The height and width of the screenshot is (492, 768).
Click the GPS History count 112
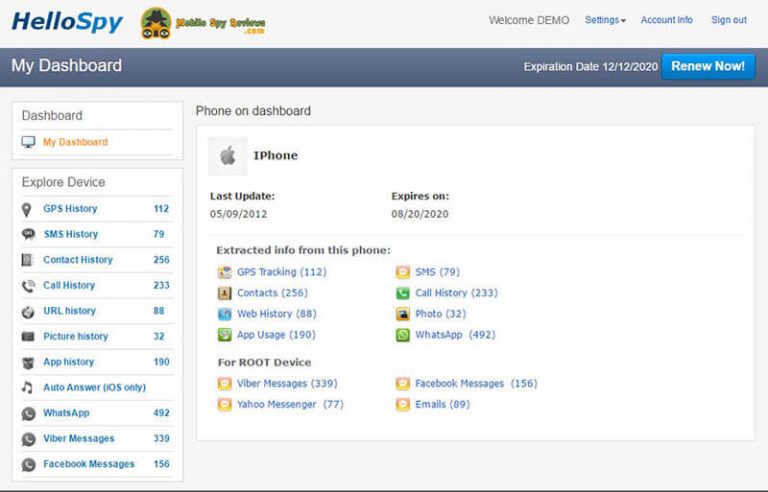(x=161, y=209)
